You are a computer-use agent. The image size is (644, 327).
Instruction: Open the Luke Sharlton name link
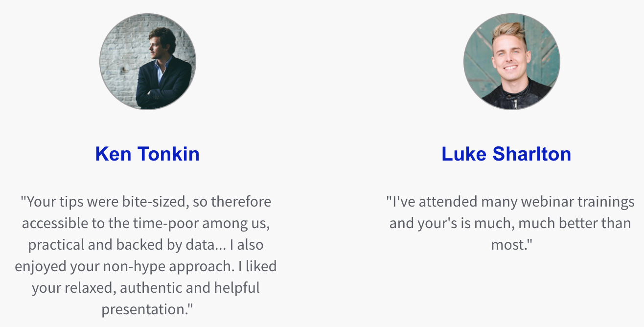pyautogui.click(x=506, y=154)
